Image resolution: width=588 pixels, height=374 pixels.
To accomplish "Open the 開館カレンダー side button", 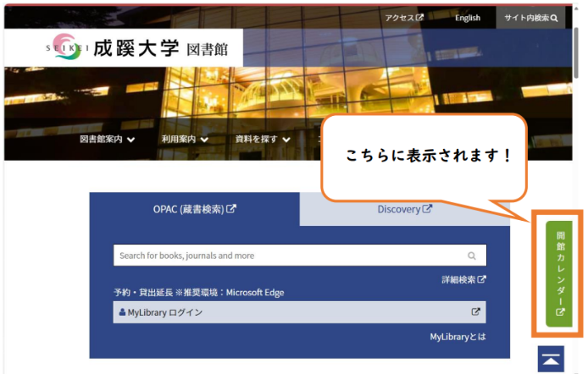I will click(559, 272).
